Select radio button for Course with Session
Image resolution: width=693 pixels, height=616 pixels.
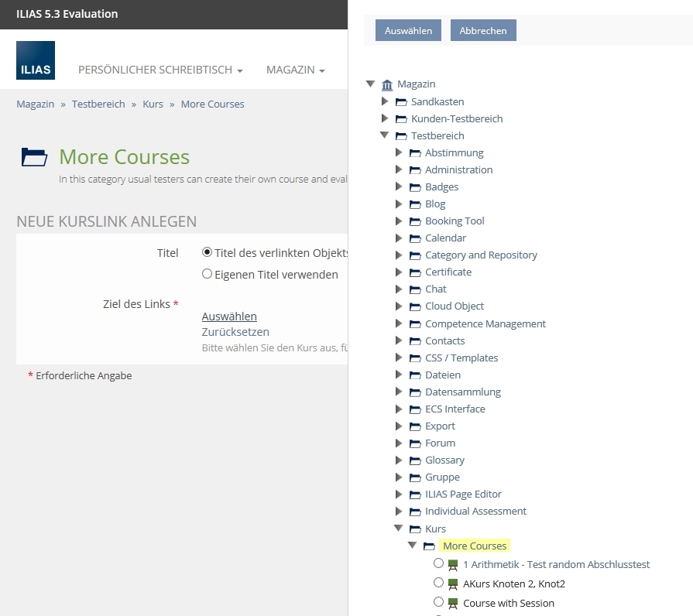click(x=439, y=602)
